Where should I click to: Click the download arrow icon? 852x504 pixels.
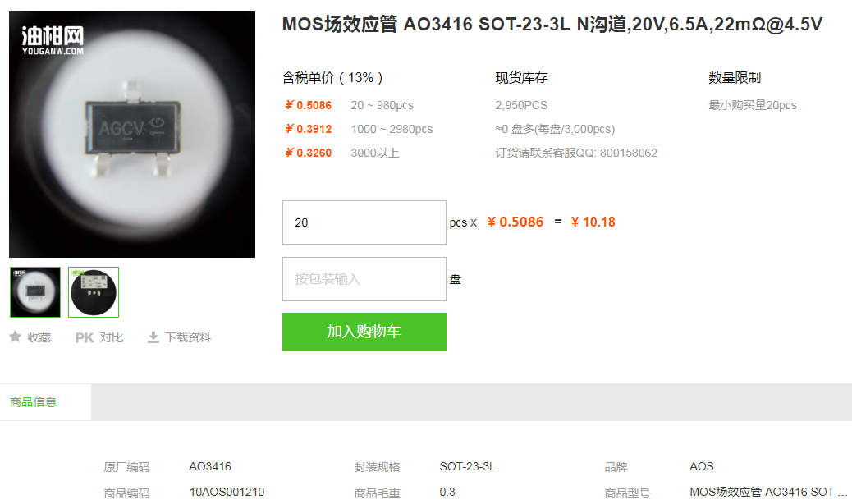[x=153, y=337]
